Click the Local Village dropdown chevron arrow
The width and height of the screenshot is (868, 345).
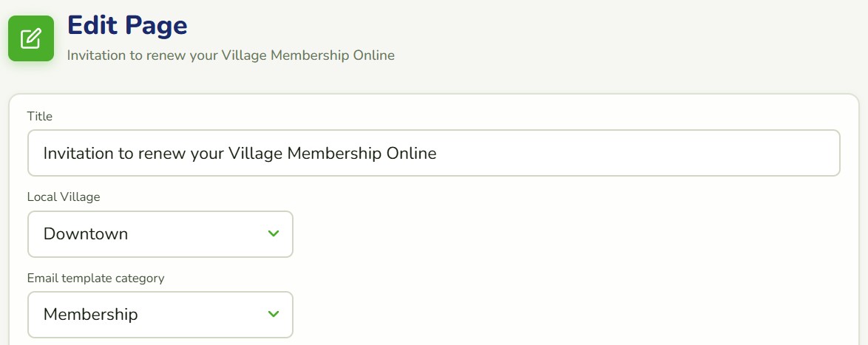point(274,233)
